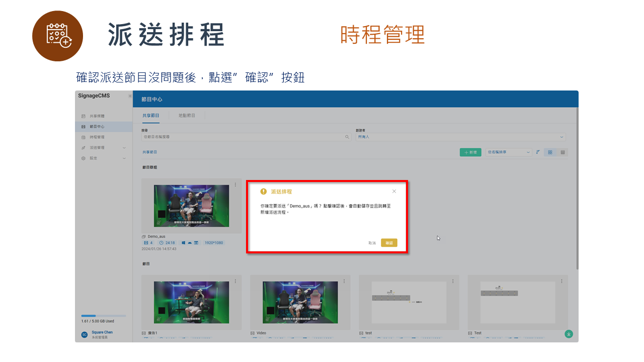Open the 依名稱排序 sort dropdown

click(x=508, y=152)
